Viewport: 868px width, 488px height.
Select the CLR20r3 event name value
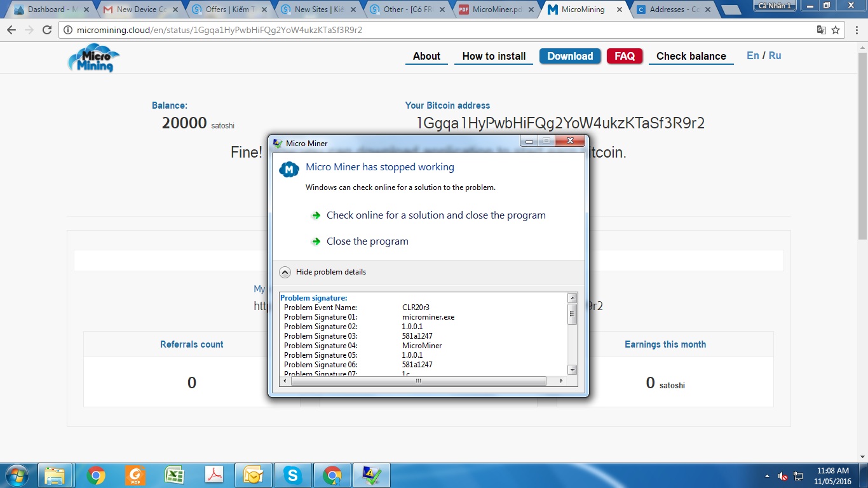tap(416, 308)
